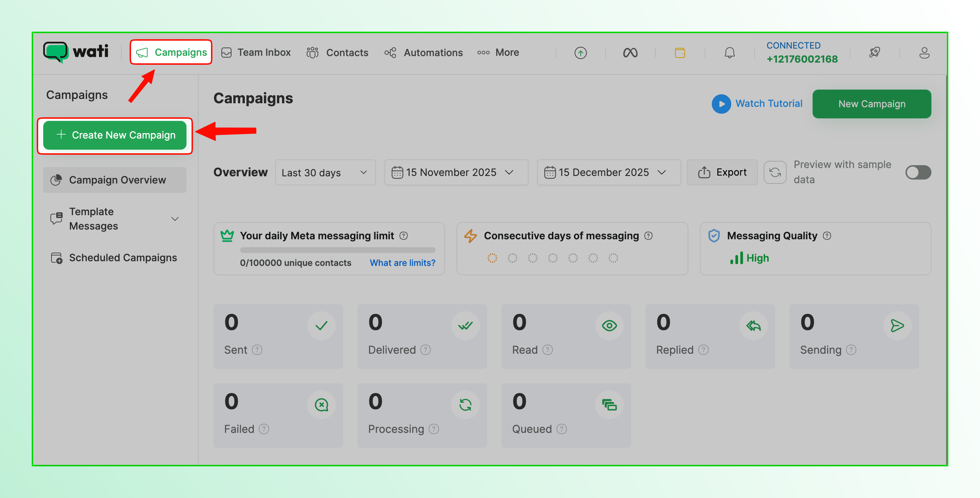Open the wallet icon in top bar

point(680,53)
